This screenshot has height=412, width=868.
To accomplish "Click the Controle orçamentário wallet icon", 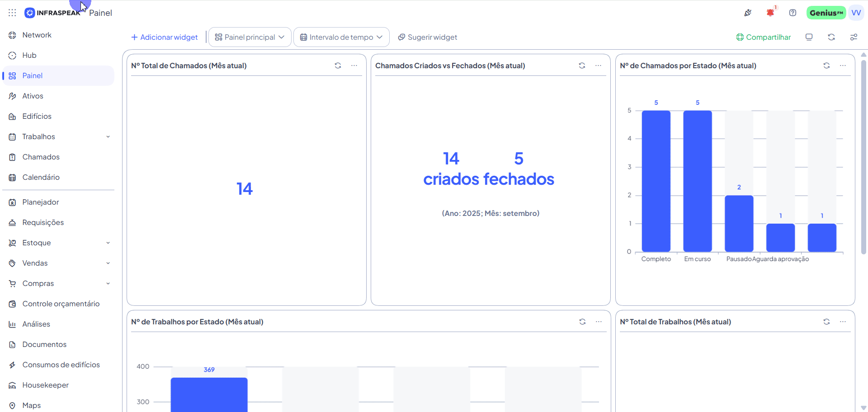I will pos(12,304).
